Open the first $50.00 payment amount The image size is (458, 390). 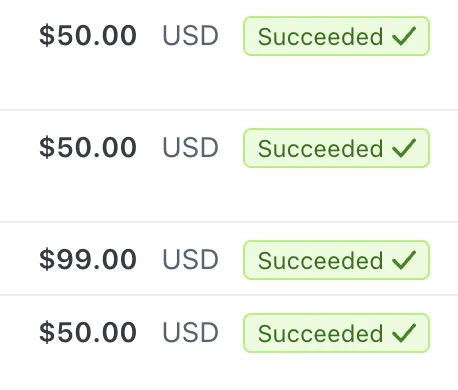pyautogui.click(x=88, y=35)
